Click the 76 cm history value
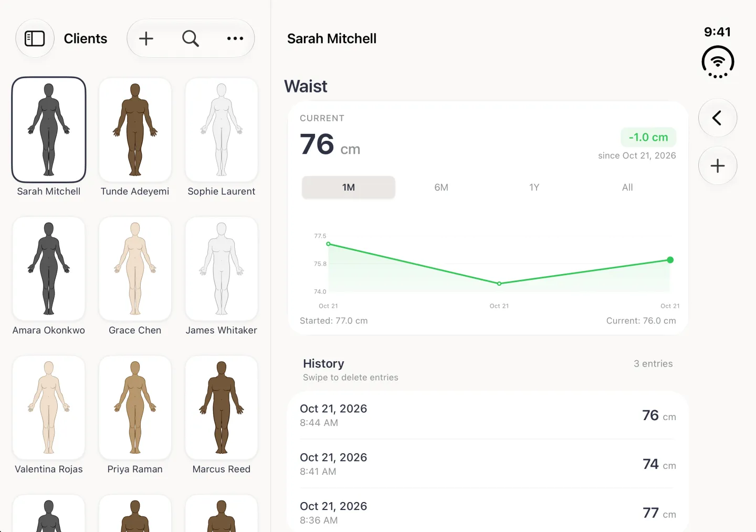Viewport: 756px width, 532px height. pyautogui.click(x=659, y=415)
